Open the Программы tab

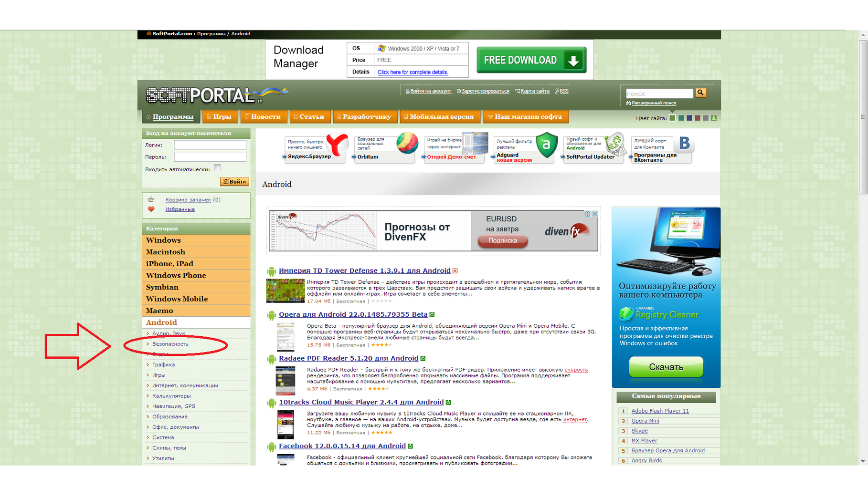click(171, 117)
